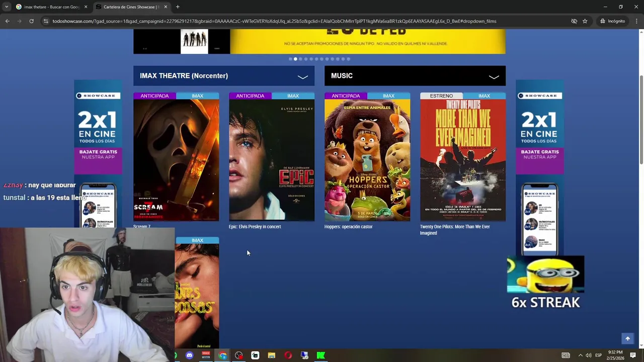Click 'Epic: Elvis Presley in concert' title link
This screenshot has width=644, height=362.
[255, 227]
